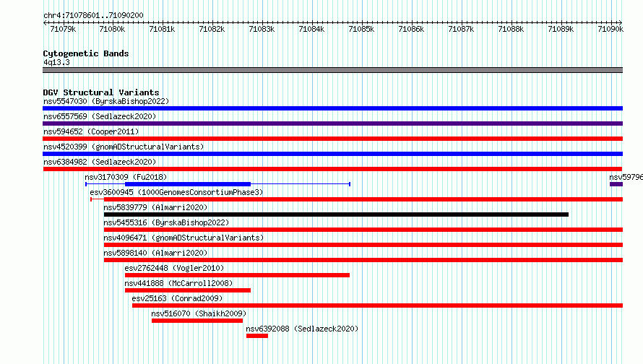
Task: Select the red nsv6384982 variant bar
Action: (332, 169)
